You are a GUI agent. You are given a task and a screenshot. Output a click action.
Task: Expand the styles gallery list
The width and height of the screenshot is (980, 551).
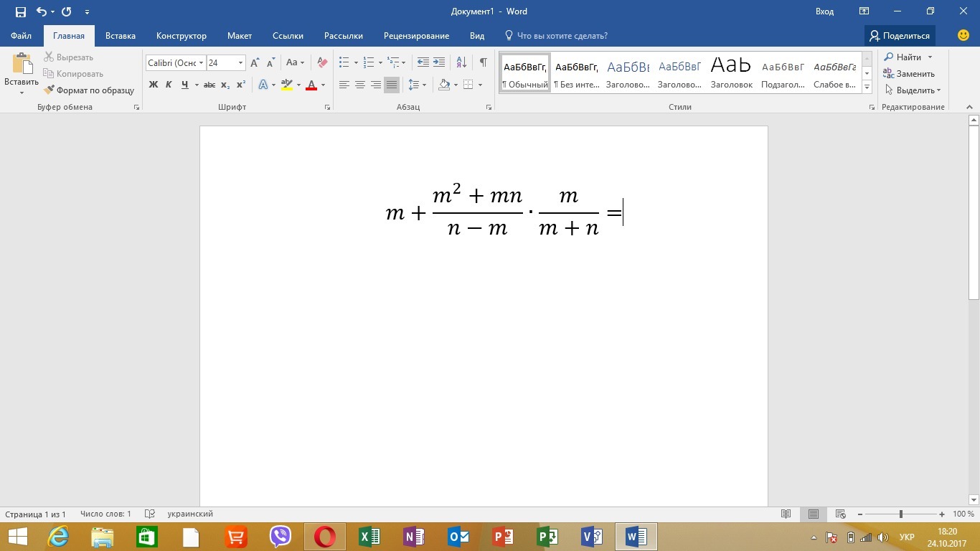coord(867,87)
